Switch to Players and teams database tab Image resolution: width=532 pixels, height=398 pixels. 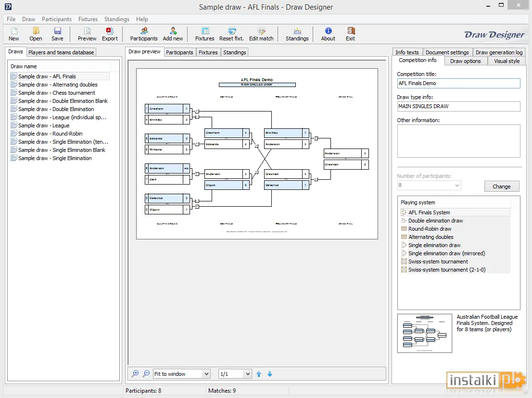tap(61, 52)
